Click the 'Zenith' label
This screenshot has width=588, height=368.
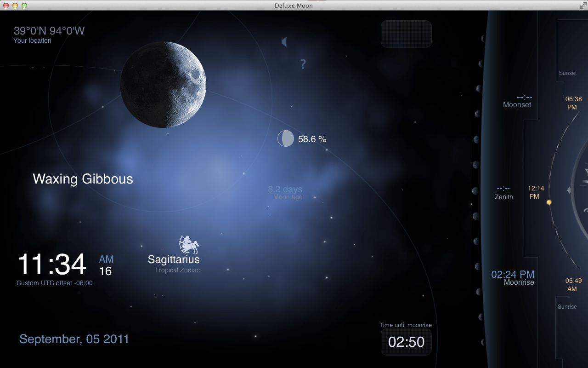point(504,197)
